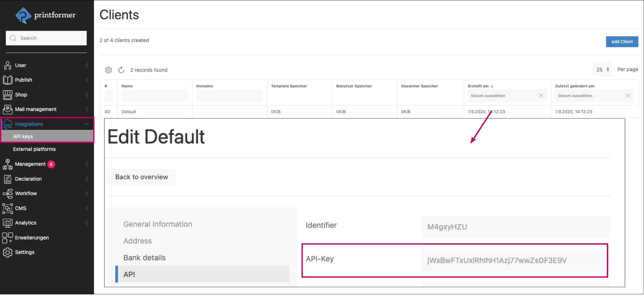644x296 pixels.
Task: Open API keys submenu item
Action: 23,136
